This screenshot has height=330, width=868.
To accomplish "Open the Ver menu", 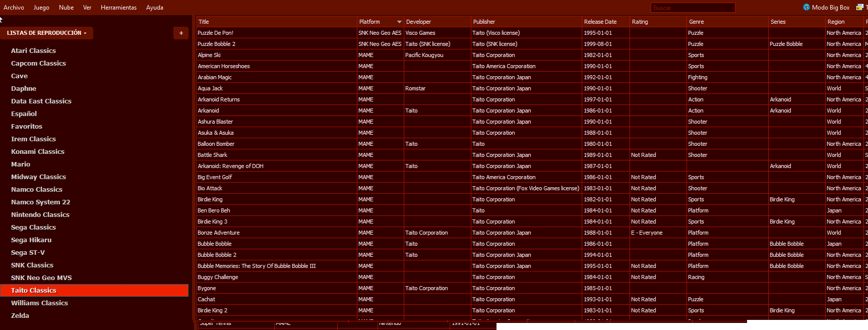I will click(x=87, y=8).
